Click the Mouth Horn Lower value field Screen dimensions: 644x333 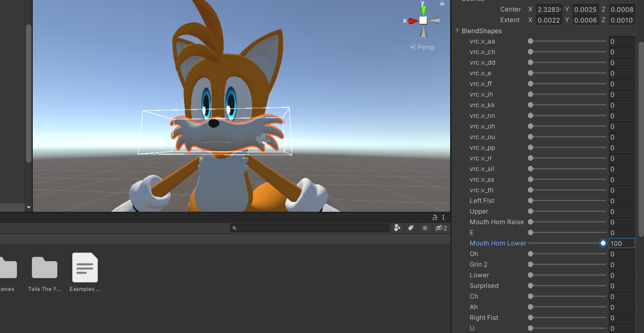tap(621, 243)
